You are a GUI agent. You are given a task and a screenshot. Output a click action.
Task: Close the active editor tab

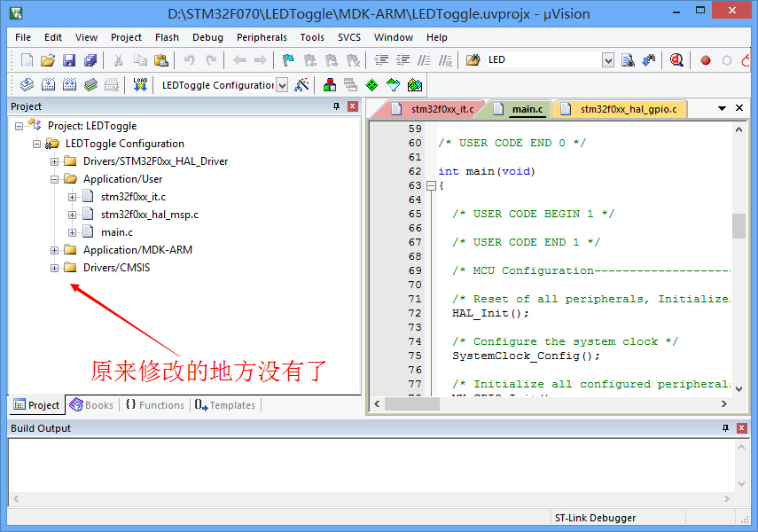click(x=739, y=108)
